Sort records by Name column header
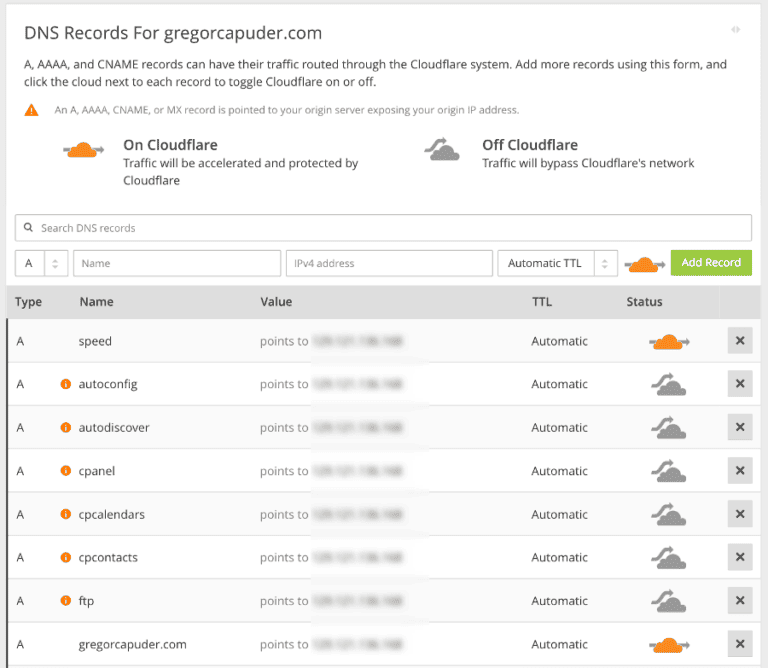The width and height of the screenshot is (768, 668). tap(96, 302)
